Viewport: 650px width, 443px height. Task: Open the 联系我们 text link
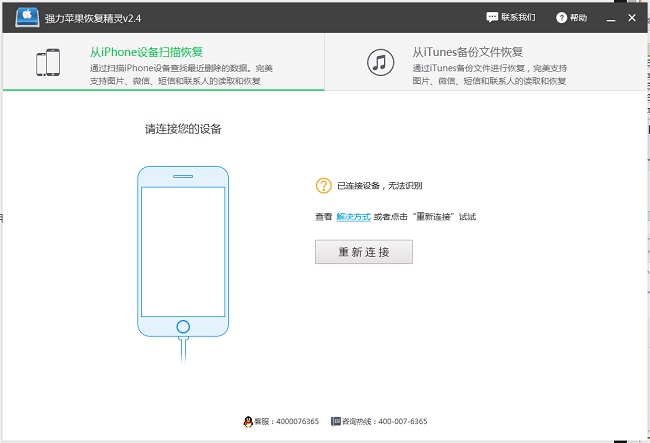click(x=518, y=17)
